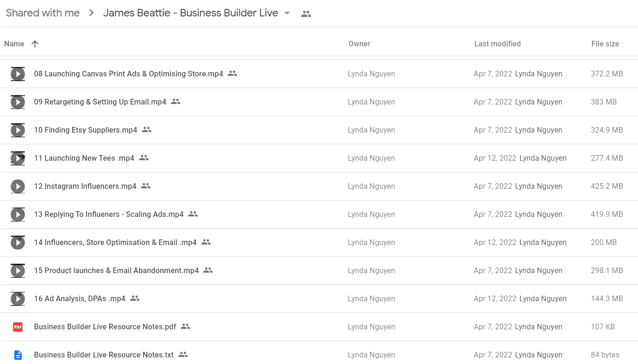Click video icon for 13 Replying To Influeners
Screen dimensions: 638x364
[x=18, y=214]
